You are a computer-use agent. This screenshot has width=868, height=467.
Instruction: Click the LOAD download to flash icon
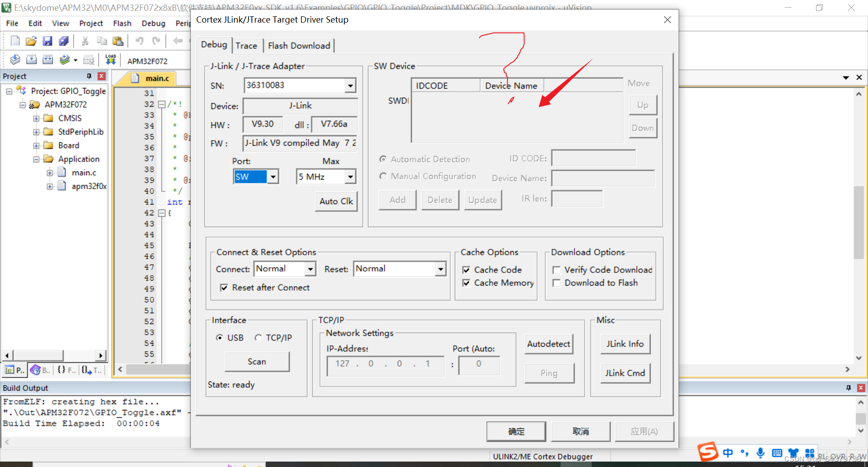click(x=111, y=60)
